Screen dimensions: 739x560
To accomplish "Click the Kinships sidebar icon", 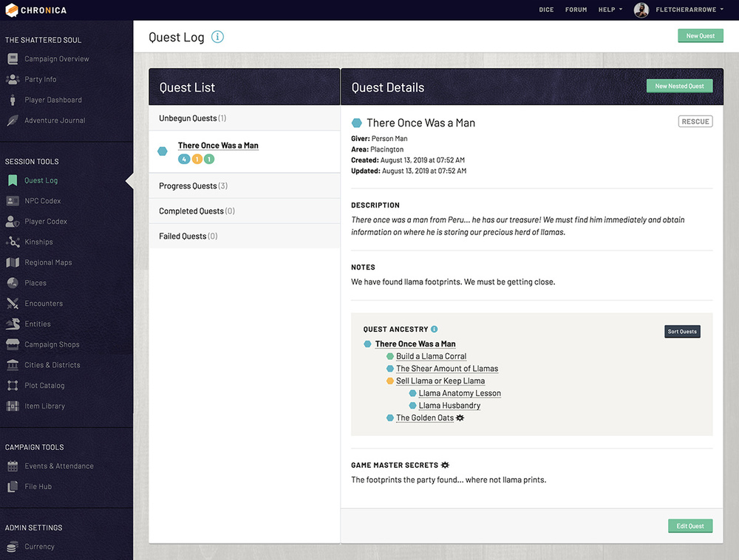I will (x=13, y=242).
